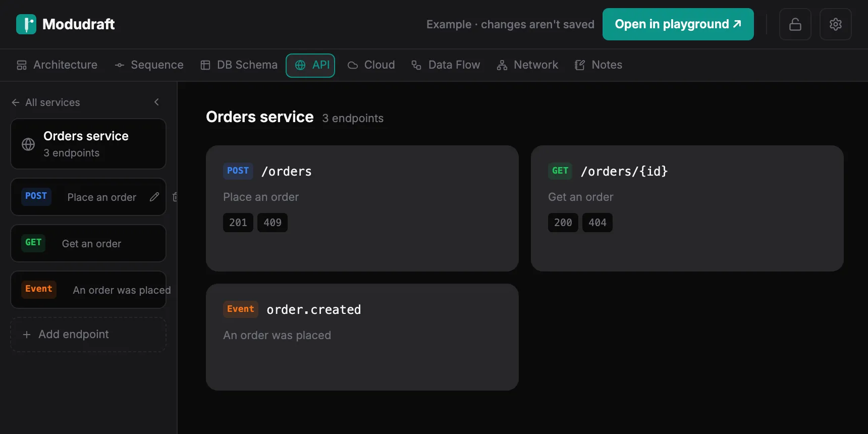Edit the Place an order endpoint with pencil icon
The image size is (868, 434).
(154, 197)
